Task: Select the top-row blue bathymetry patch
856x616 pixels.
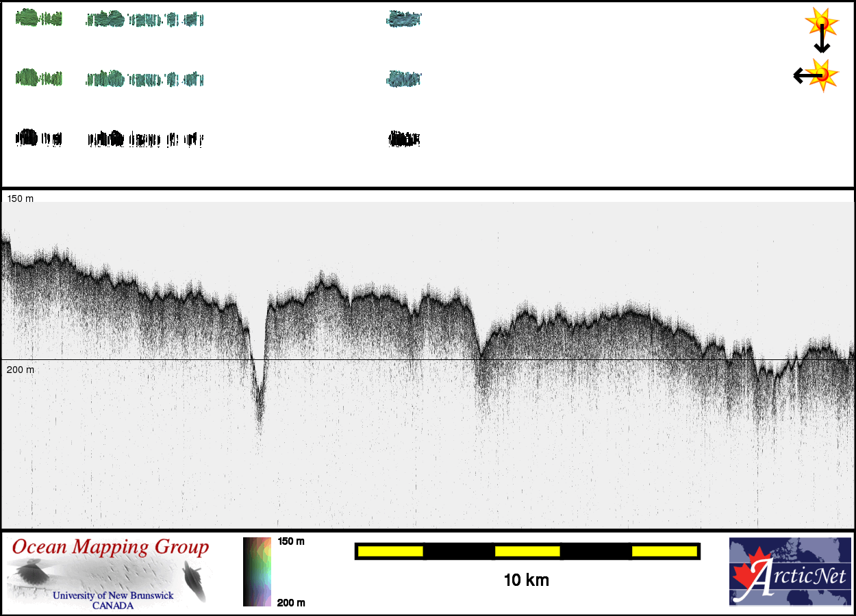Action: [403, 18]
